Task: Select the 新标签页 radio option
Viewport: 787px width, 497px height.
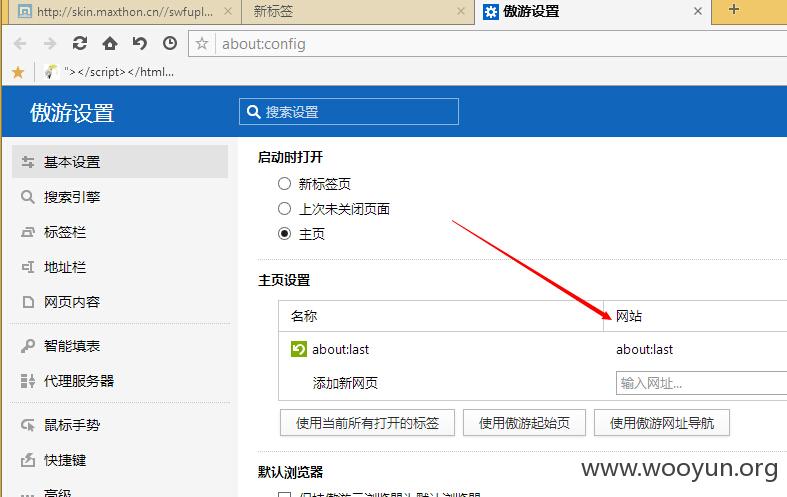Action: pos(285,184)
